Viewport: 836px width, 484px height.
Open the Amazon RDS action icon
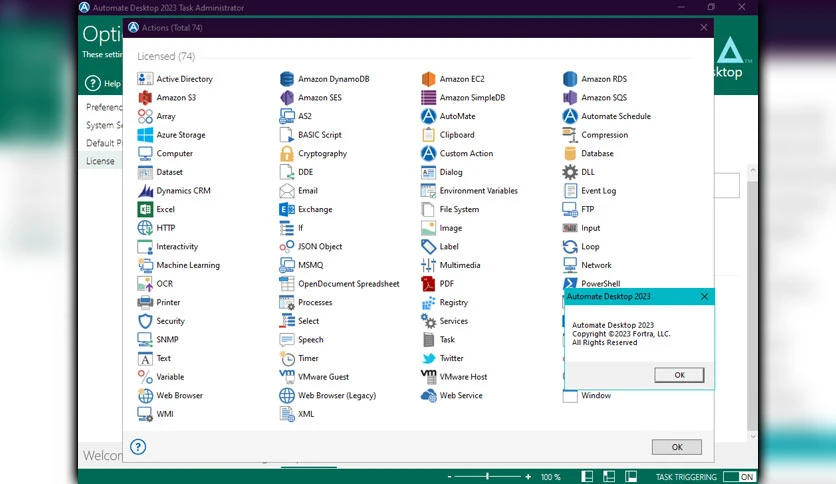570,79
